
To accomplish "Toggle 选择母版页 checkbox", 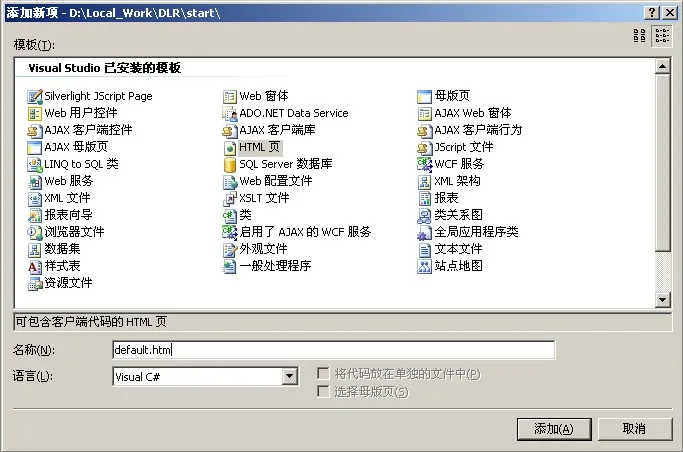I will pos(323,391).
